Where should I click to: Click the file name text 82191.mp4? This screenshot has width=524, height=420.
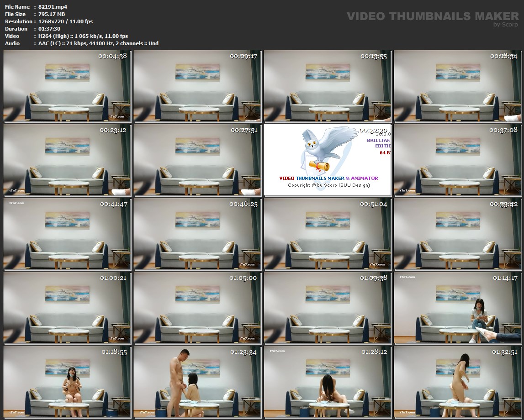[53, 7]
